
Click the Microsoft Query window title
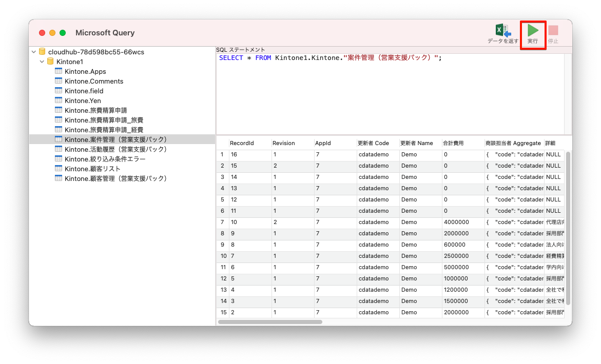point(105,32)
